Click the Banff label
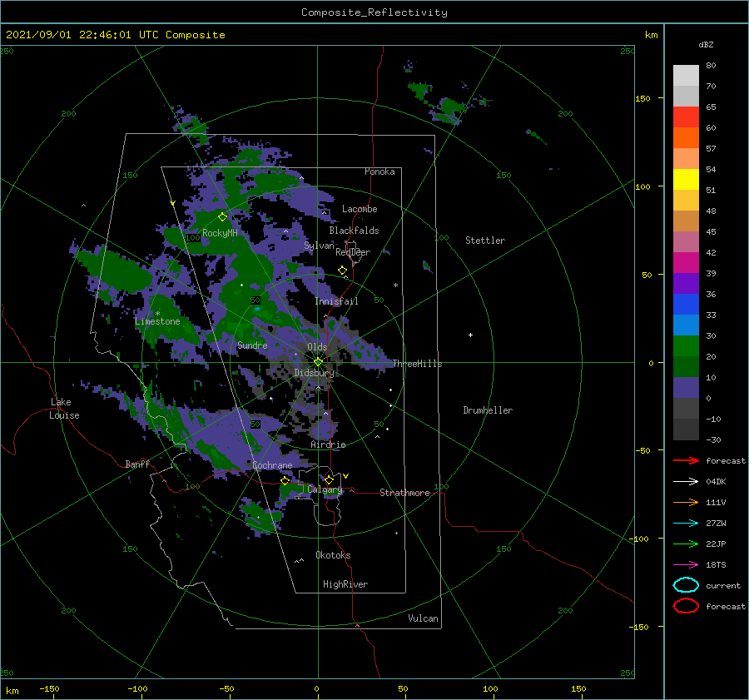The image size is (749, 700). [137, 464]
